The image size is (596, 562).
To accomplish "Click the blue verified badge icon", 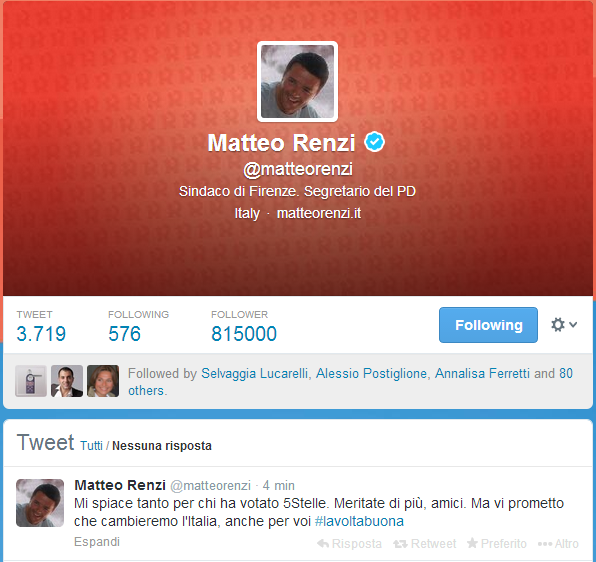I will click(x=374, y=142).
